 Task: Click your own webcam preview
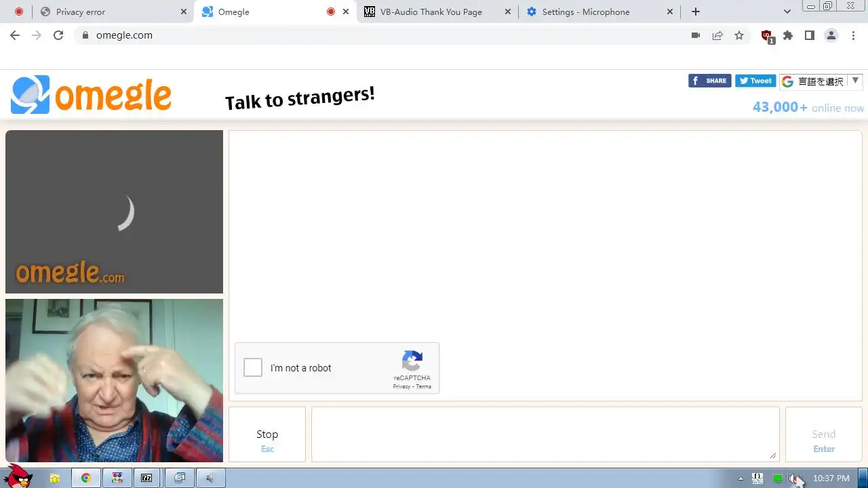tap(114, 380)
